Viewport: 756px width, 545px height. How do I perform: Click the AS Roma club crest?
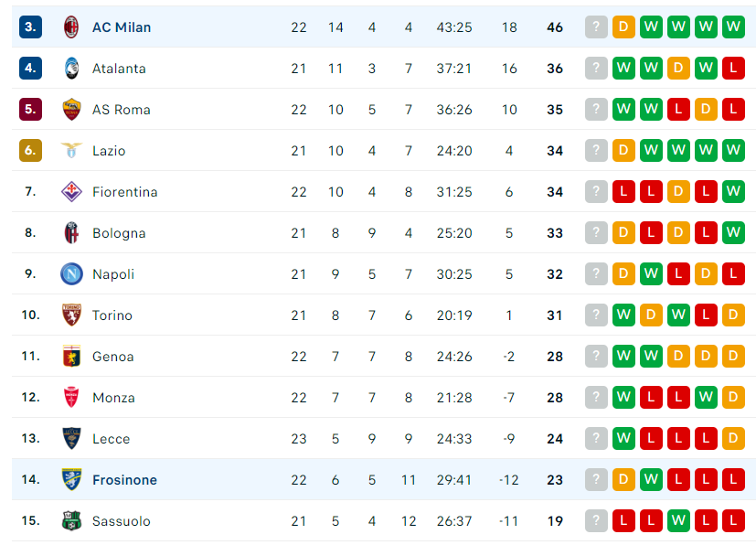click(71, 110)
